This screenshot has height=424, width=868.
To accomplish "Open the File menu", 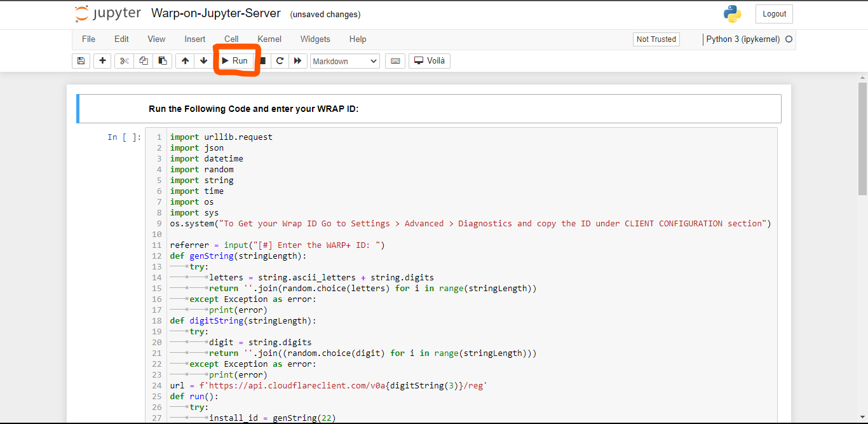I will [x=88, y=39].
